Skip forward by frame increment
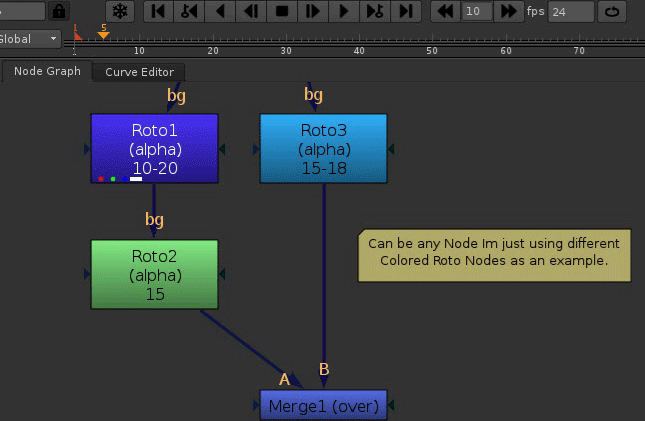Viewport: 645px width, 421px height. 509,12
